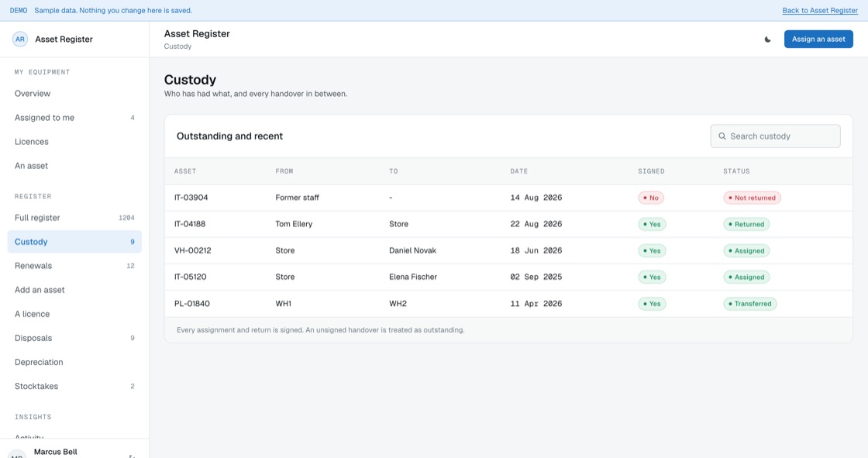Click the date 11 Apr 2026
This screenshot has height=458, width=868.
click(x=536, y=304)
